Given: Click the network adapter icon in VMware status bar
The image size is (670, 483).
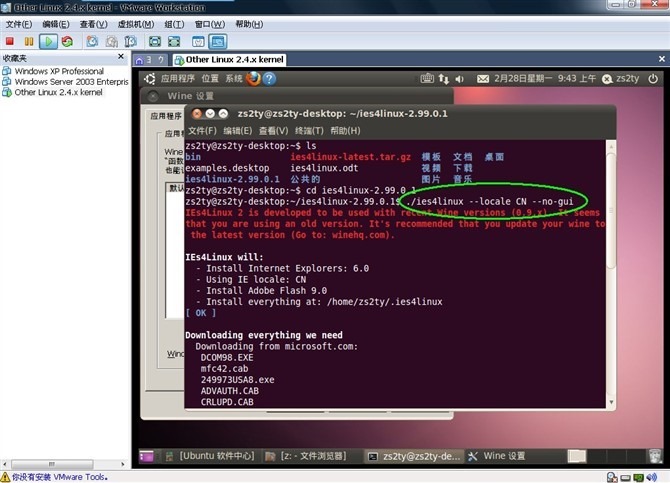Looking at the screenshot, I should click(638, 477).
